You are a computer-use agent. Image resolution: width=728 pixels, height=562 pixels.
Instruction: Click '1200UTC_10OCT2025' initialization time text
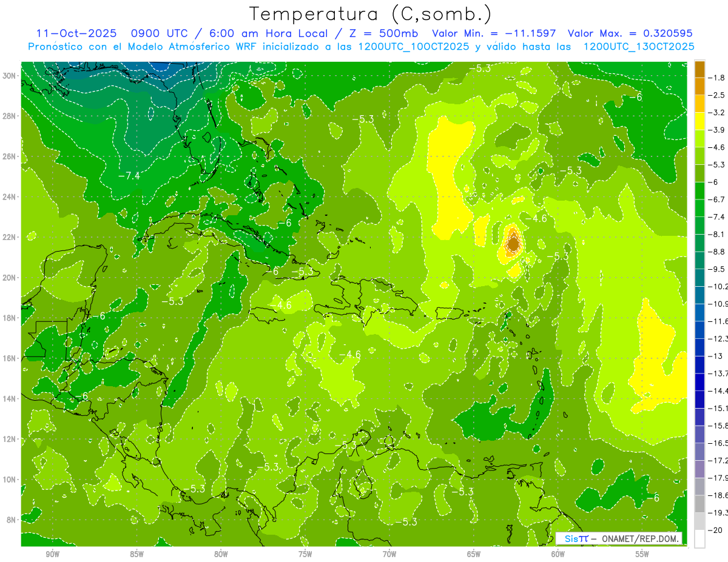click(413, 47)
